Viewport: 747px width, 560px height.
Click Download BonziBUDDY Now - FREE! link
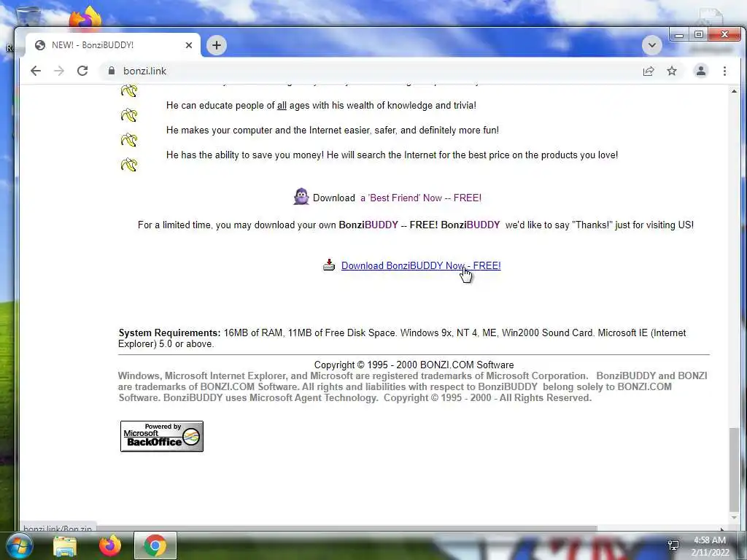[x=421, y=265]
